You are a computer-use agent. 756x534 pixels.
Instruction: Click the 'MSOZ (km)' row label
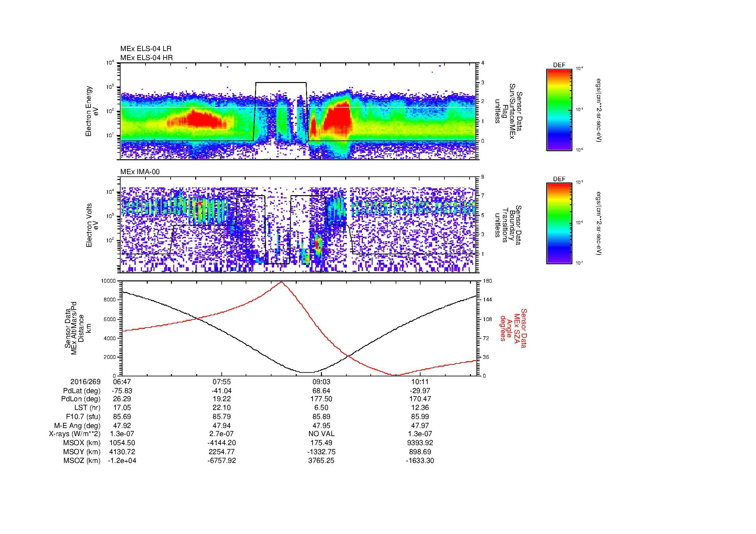click(82, 461)
